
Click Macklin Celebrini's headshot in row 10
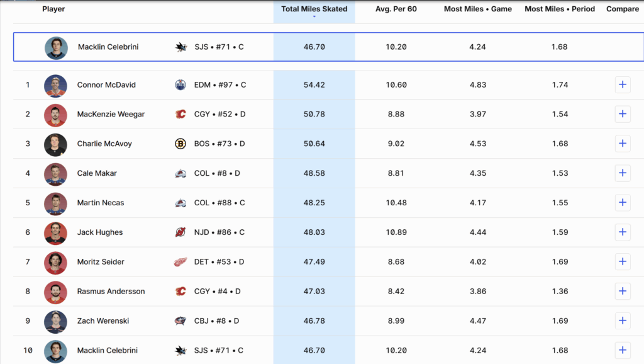55,351
